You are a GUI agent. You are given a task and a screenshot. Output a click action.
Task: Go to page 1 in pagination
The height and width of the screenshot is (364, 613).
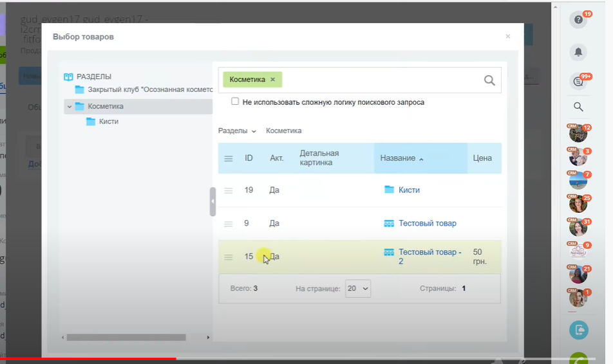pyautogui.click(x=464, y=289)
